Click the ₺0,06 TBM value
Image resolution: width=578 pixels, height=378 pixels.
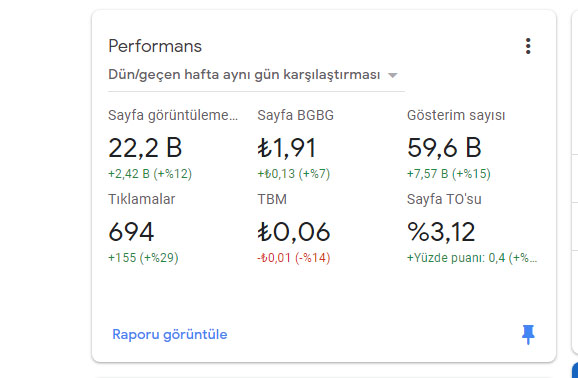[294, 232]
